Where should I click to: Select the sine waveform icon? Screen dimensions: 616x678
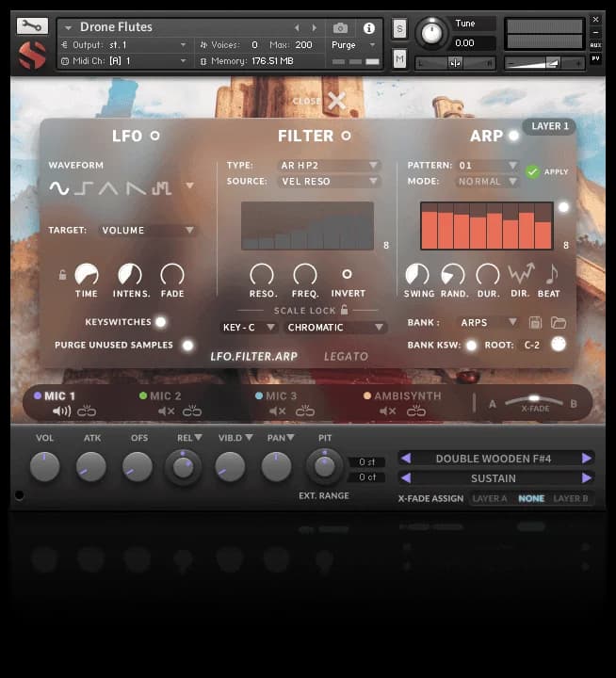(59, 187)
